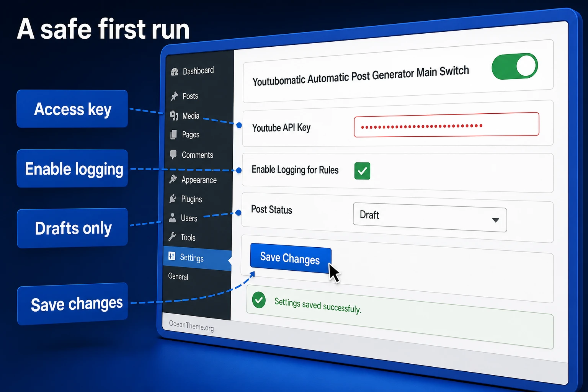Click the 'Youtube API Key' label
The image size is (588, 392).
click(x=281, y=127)
